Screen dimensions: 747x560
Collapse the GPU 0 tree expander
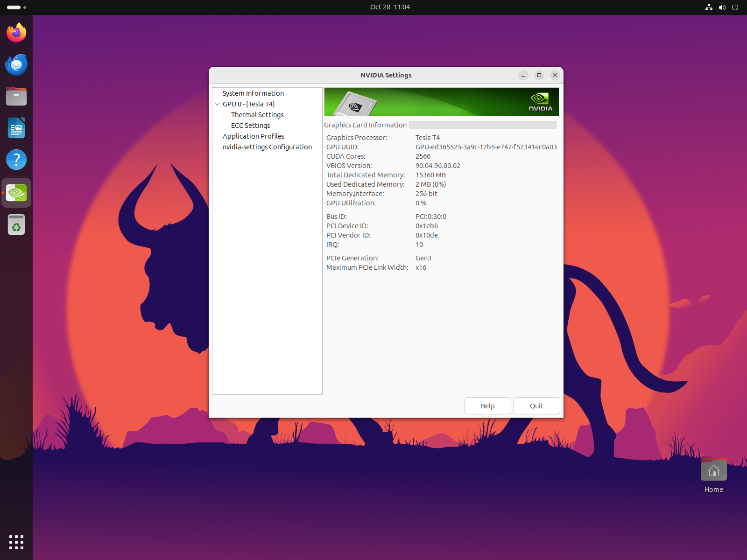click(217, 104)
